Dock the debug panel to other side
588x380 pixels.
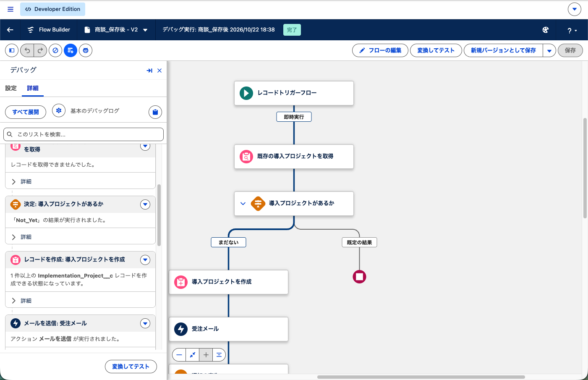coord(149,71)
